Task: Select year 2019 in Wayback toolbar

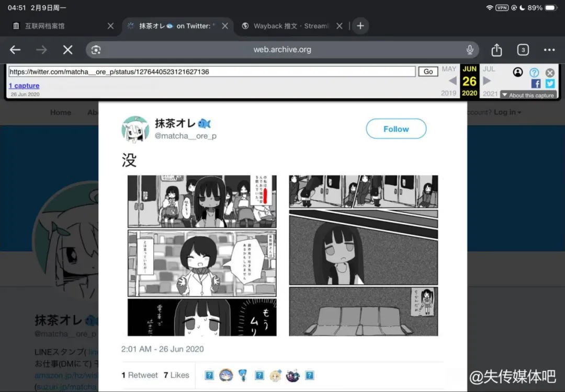Action: click(449, 93)
